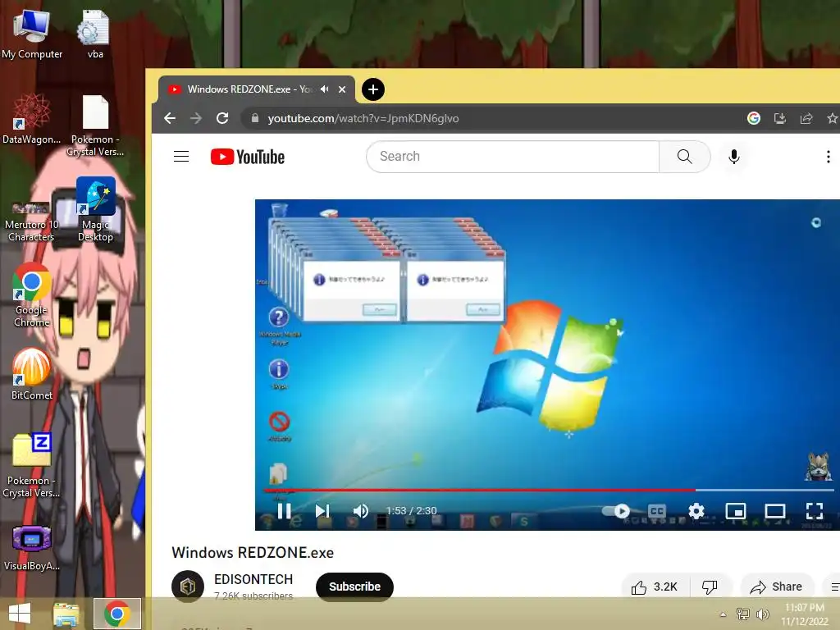Open the blank Pokemon Crystal file icon
Viewport: 840px width, 630px height.
pyautogui.click(x=95, y=126)
